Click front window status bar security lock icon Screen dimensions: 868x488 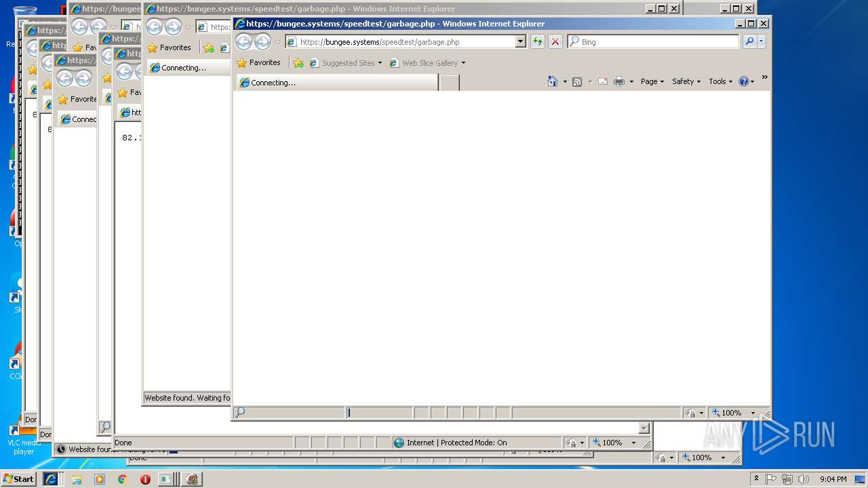pos(691,413)
